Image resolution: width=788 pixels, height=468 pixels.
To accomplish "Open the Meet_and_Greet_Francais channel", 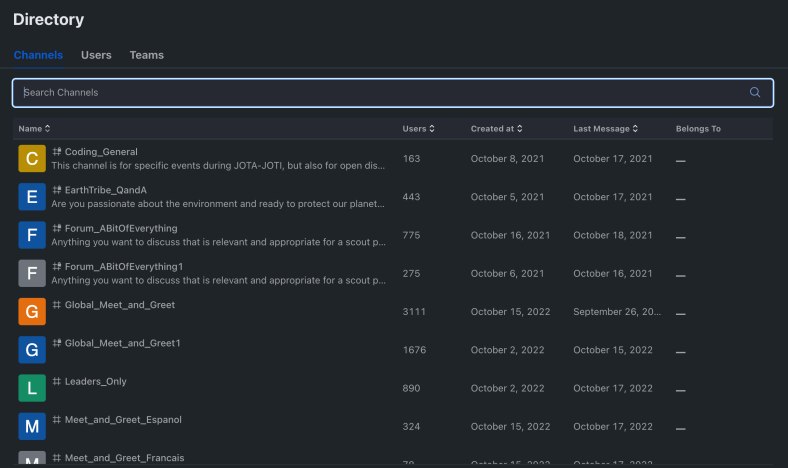I will (x=124, y=458).
